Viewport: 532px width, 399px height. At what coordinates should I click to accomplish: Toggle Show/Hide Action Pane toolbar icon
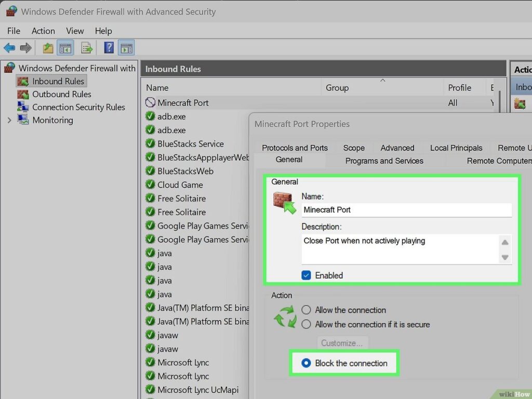tap(126, 48)
